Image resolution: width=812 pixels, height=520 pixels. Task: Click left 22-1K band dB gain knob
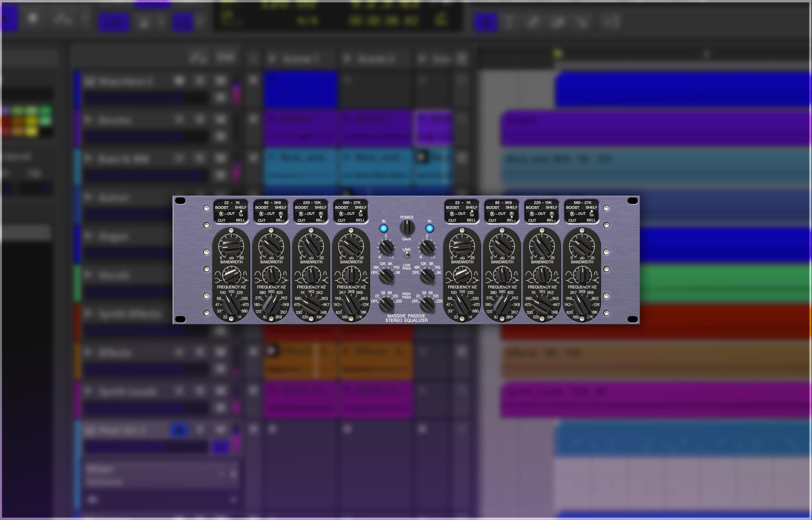(x=231, y=246)
